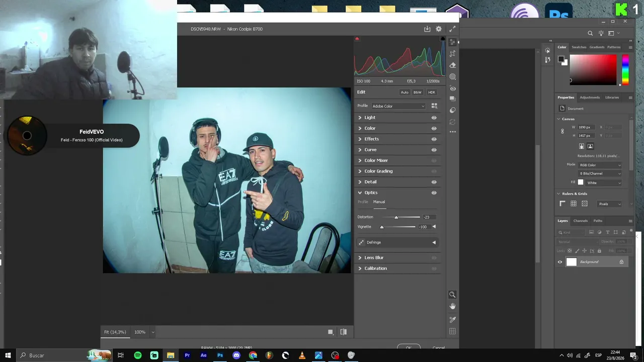
Task: Open Discord from the taskbar
Action: (236, 355)
